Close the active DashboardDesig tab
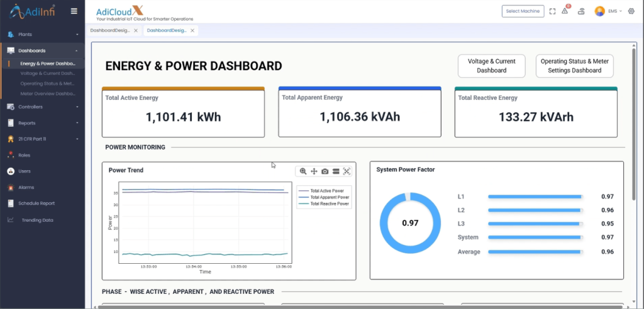Viewport: 644px width, 309px height. coord(192,30)
